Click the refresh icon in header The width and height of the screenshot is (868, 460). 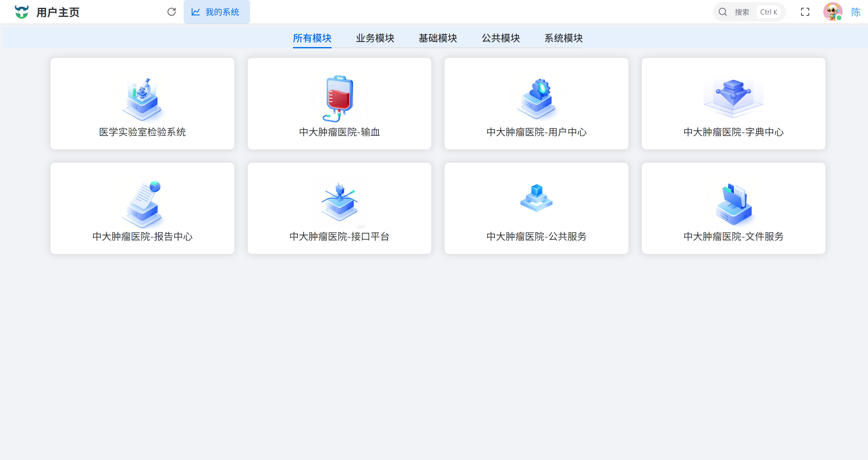tap(172, 12)
